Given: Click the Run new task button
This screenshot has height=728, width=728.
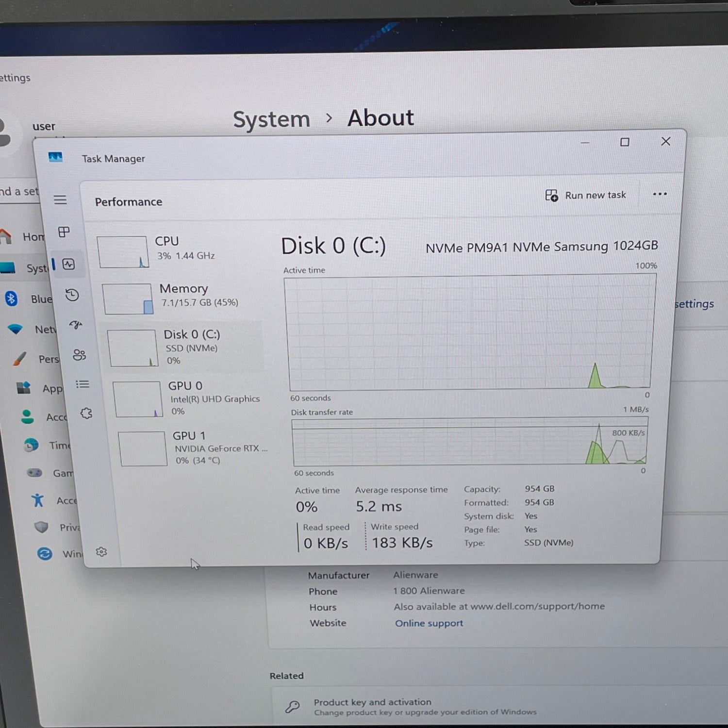Looking at the screenshot, I should (x=586, y=195).
